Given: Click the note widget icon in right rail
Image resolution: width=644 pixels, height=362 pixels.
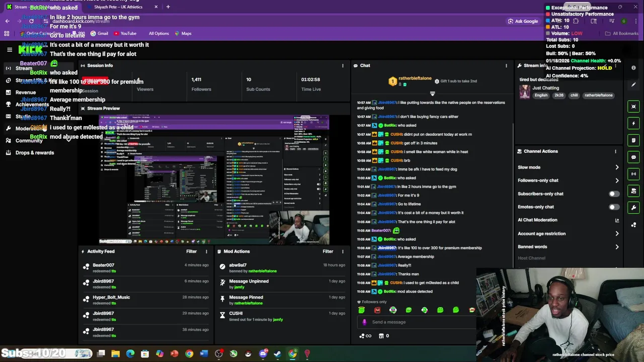Looking at the screenshot, I should (x=633, y=140).
